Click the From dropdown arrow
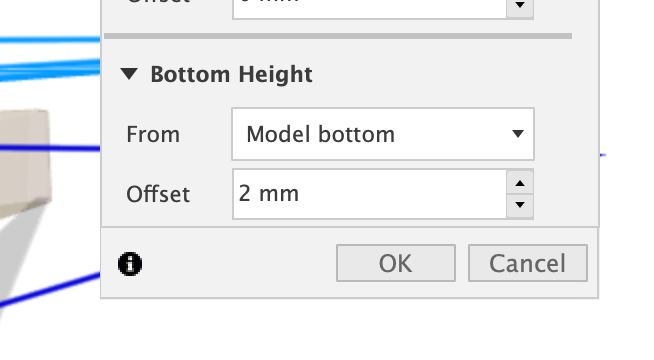This screenshot has height=360, width=654. 518,134
